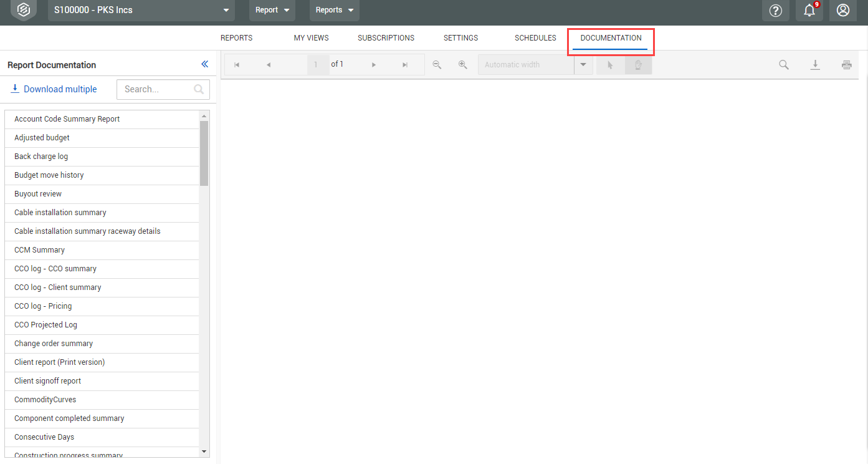Select the Budget move history report

click(49, 175)
